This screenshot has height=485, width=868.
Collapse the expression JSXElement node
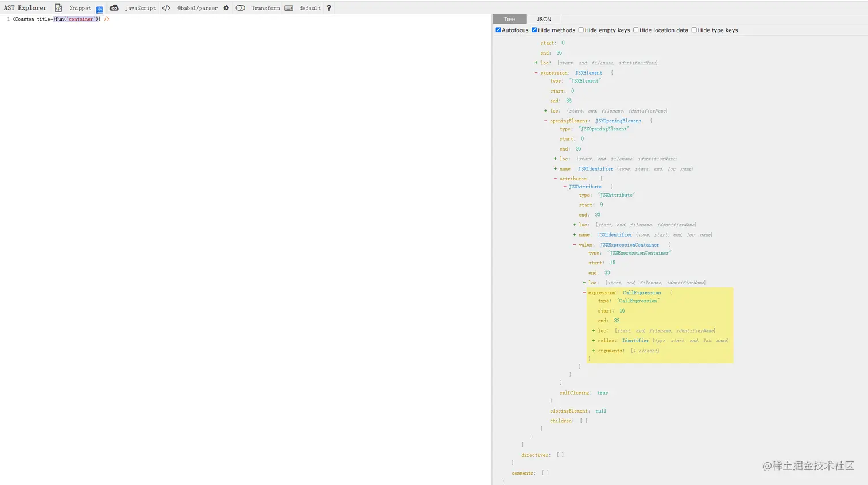(x=536, y=73)
